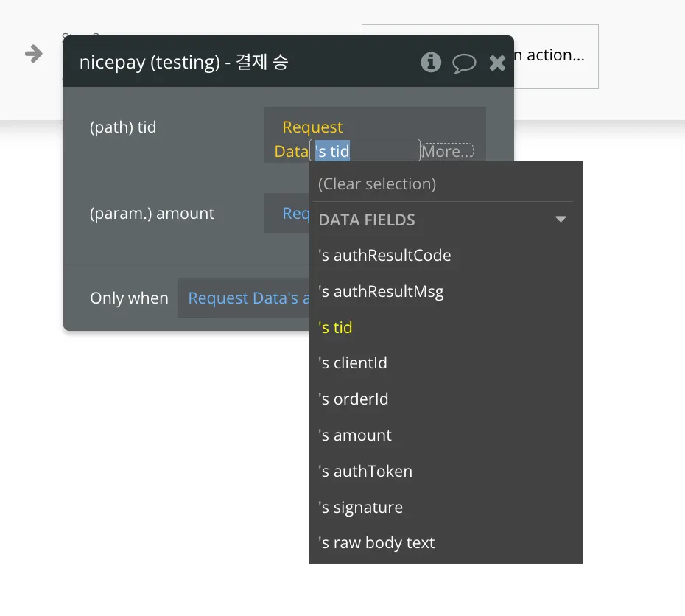Click the DATA FIELDS header label
This screenshot has width=685, height=616.
click(367, 220)
